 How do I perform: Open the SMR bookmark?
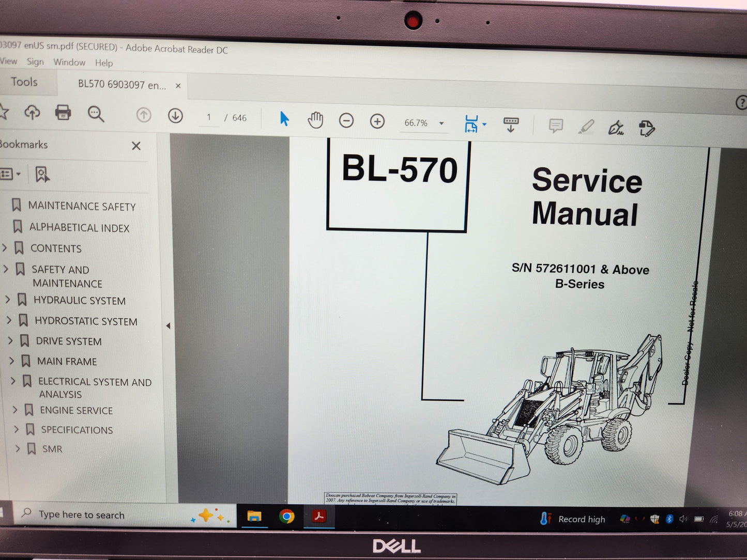pyautogui.click(x=52, y=449)
